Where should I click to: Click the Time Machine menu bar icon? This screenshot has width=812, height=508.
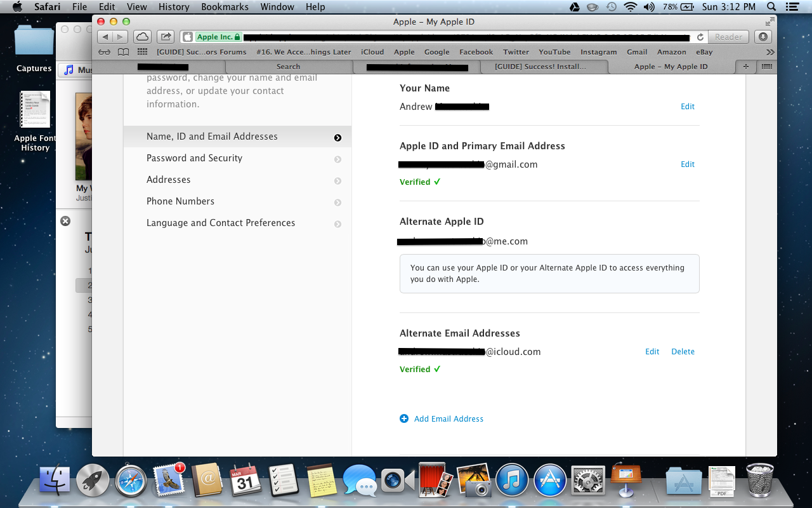tap(611, 7)
